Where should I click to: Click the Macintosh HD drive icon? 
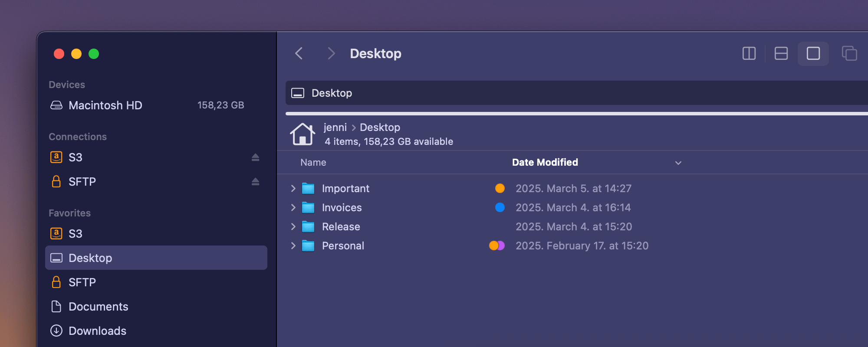pyautogui.click(x=56, y=105)
